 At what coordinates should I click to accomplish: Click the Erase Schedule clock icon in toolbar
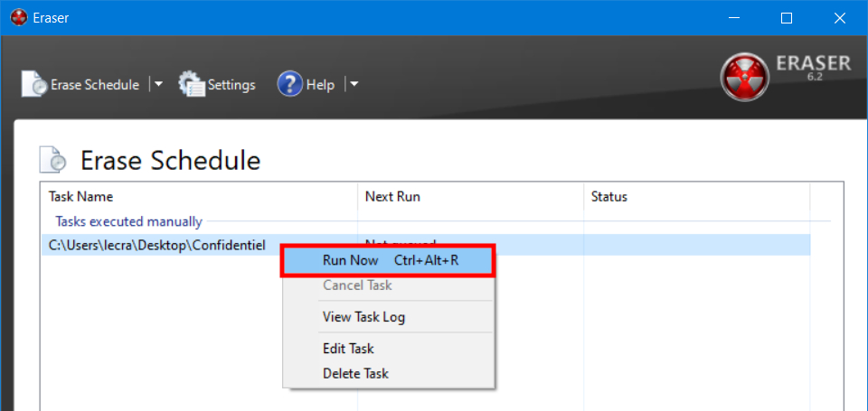[x=35, y=84]
